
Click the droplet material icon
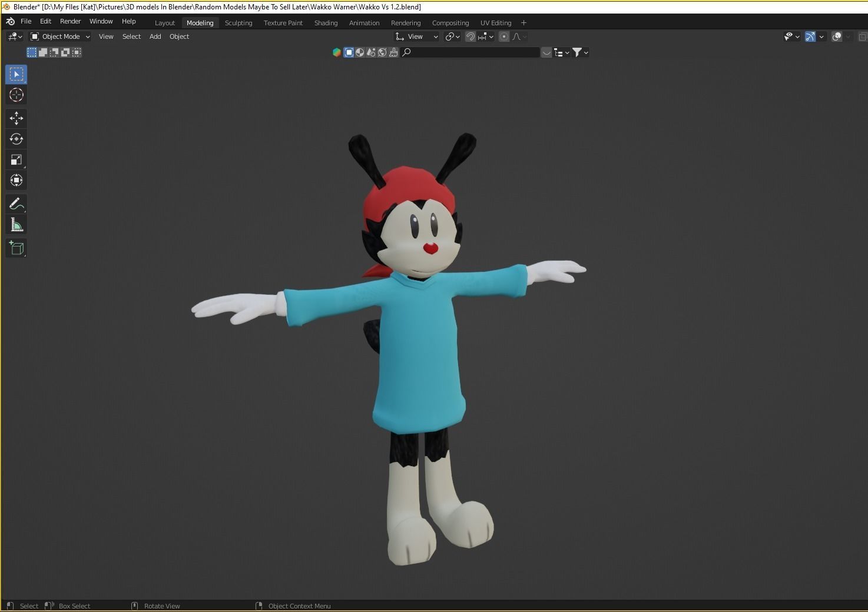[371, 52]
